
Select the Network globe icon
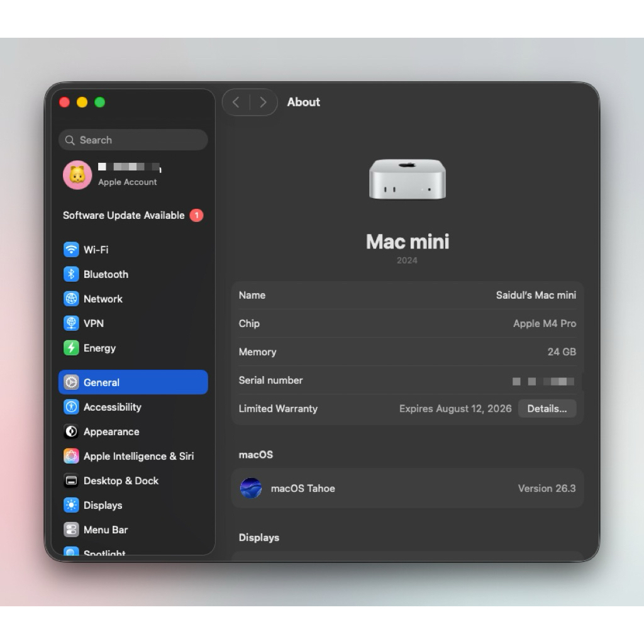point(71,299)
